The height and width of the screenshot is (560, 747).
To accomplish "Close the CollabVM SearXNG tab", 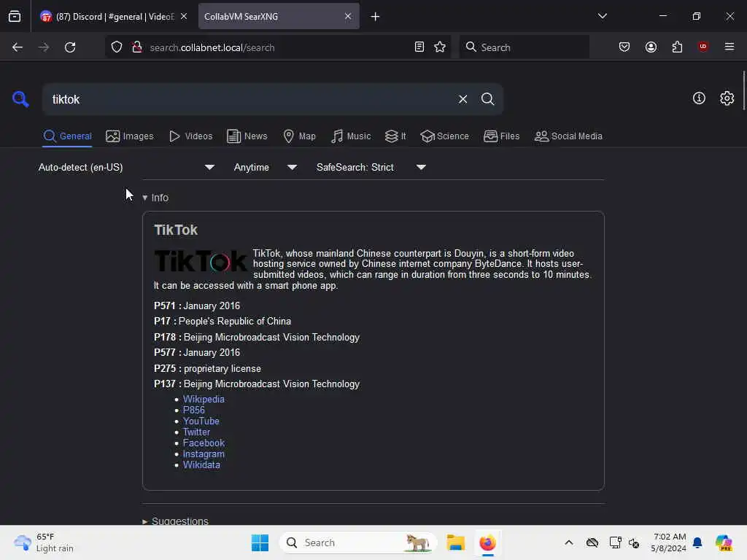I will (348, 16).
